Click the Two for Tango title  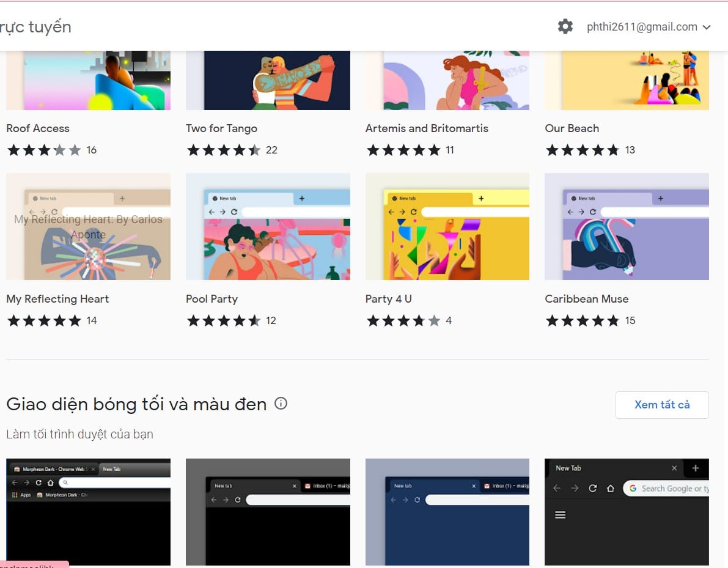tap(221, 128)
